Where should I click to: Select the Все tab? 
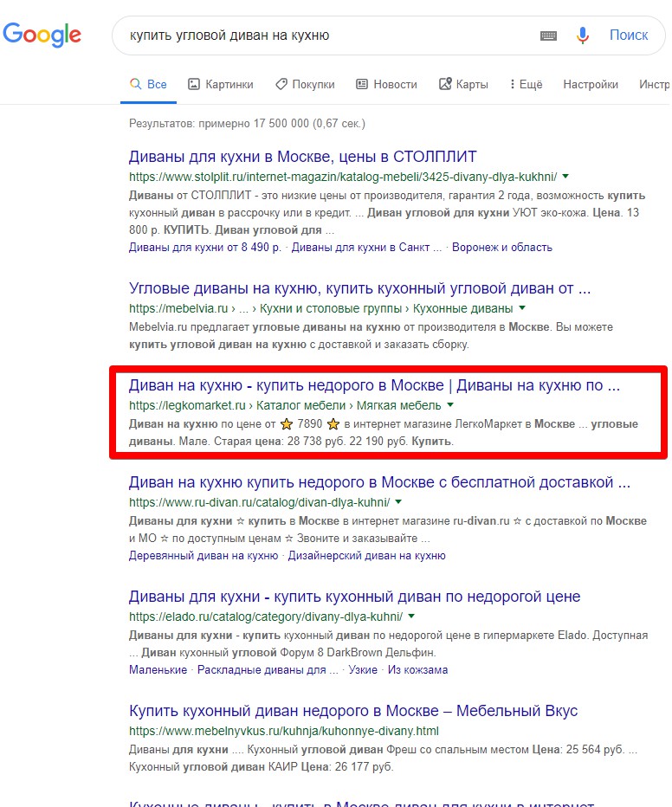[148, 84]
